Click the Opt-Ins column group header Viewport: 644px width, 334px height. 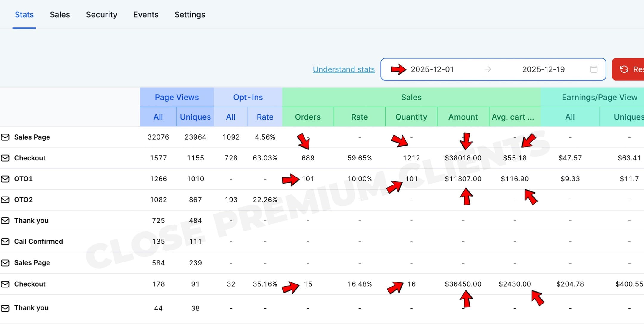pyautogui.click(x=248, y=97)
